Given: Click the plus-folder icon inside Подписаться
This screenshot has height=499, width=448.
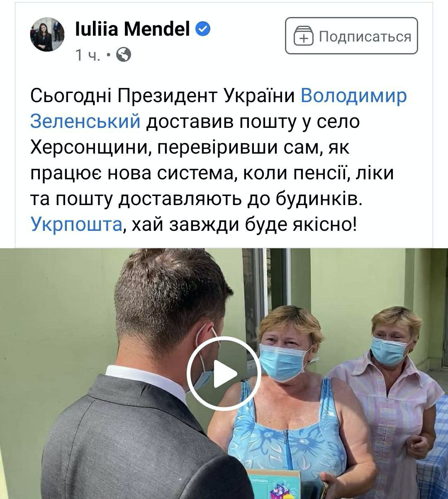Looking at the screenshot, I should [304, 37].
